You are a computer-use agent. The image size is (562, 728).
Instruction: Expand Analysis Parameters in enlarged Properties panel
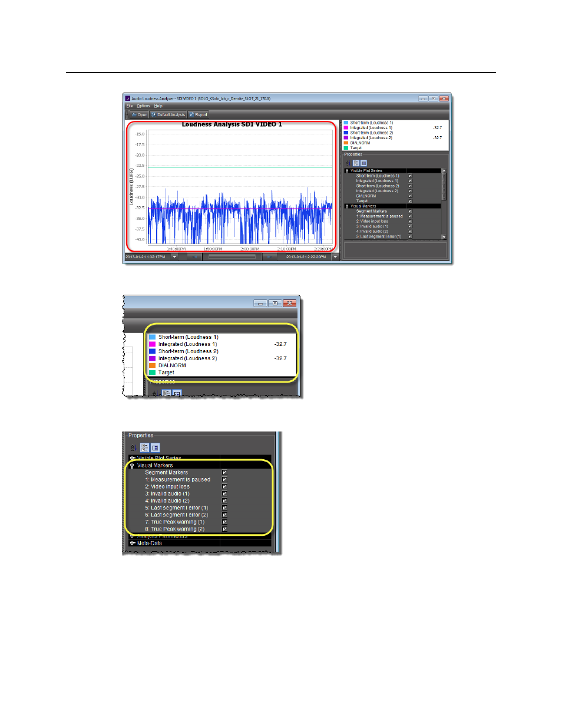tap(133, 536)
